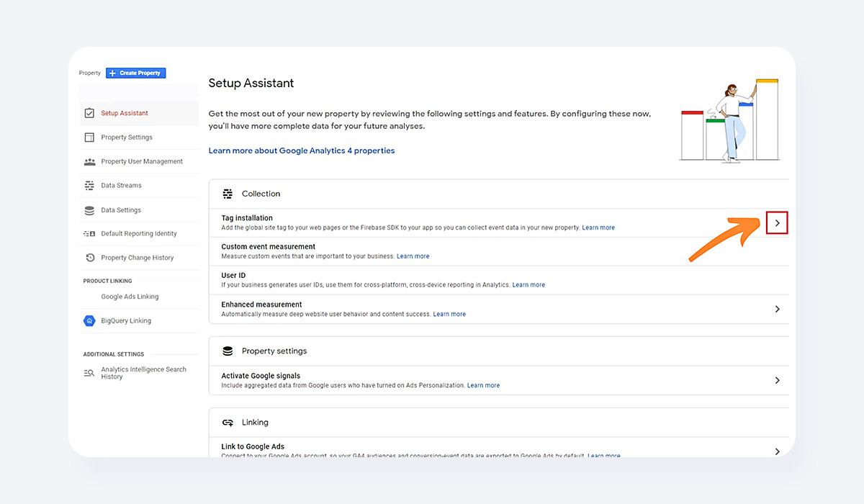Click the Data Settings database icon
The width and height of the screenshot is (864, 504).
point(89,210)
